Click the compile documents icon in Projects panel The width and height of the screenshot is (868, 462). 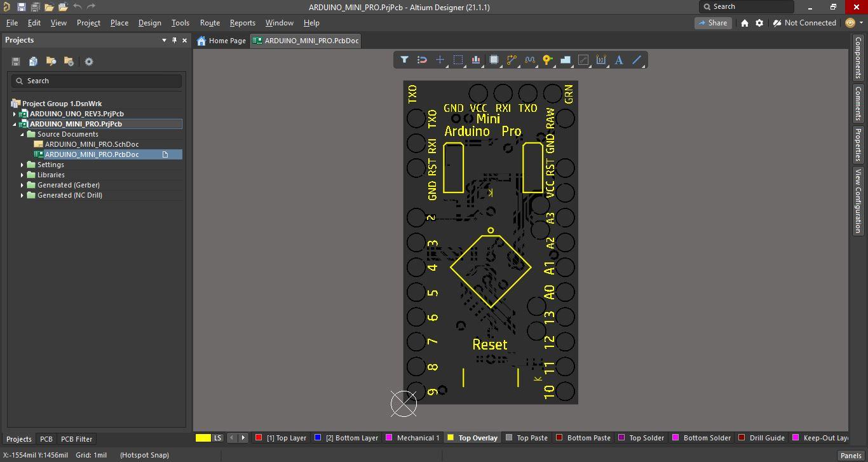33,62
